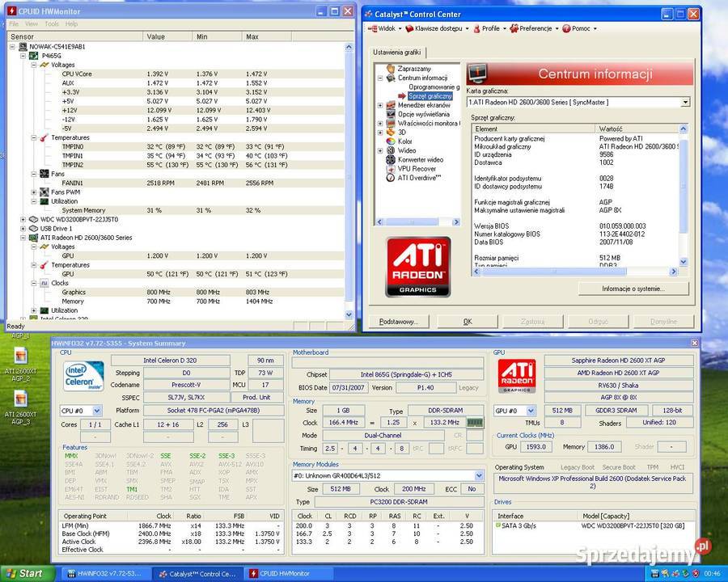Click the Value column header in HWMonitor
This screenshot has height=582, width=728.
pos(167,36)
